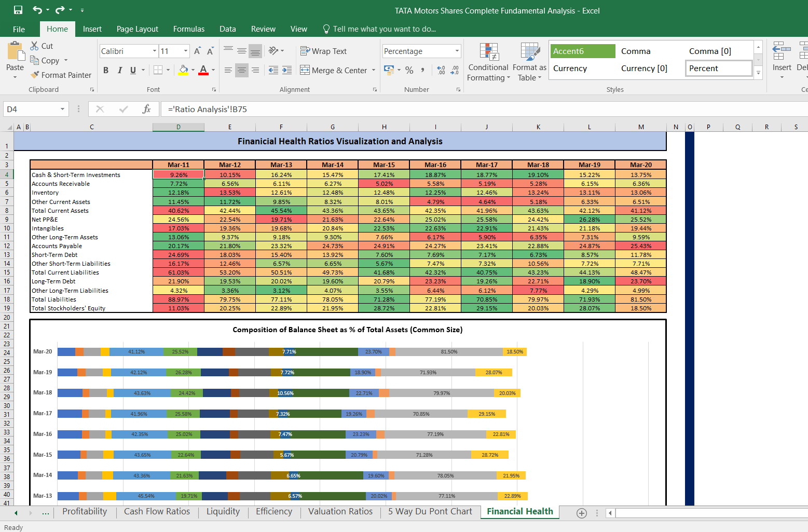Screen dimensions: 808x532
Task: Expand the cell Styles gallery
Action: [759, 73]
